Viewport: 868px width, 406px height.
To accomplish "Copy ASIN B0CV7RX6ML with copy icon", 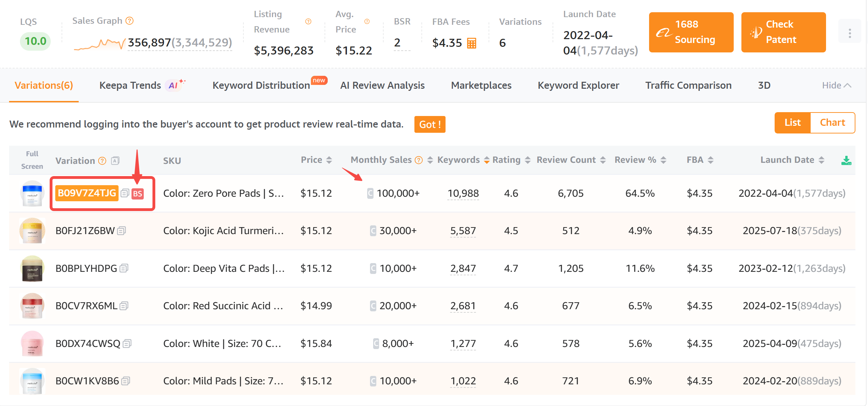I will [x=124, y=306].
